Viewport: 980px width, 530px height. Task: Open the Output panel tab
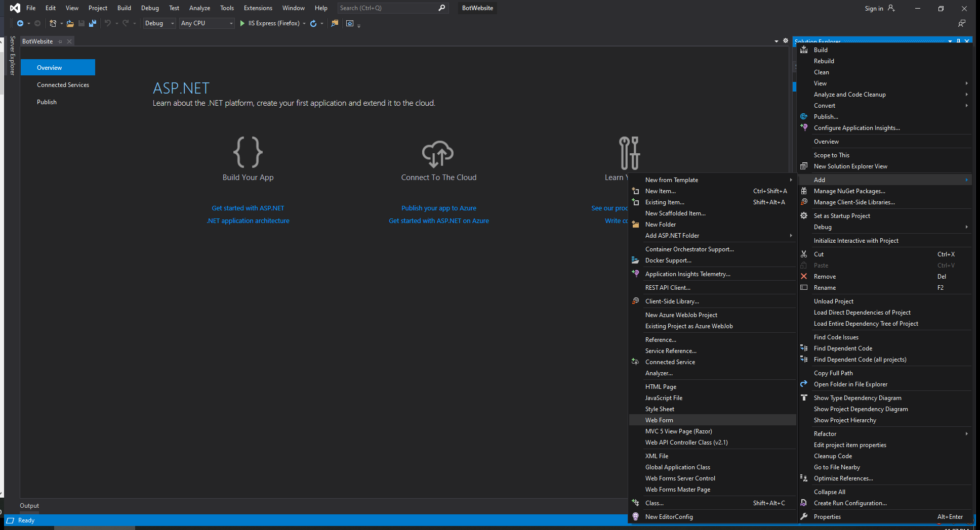point(29,506)
